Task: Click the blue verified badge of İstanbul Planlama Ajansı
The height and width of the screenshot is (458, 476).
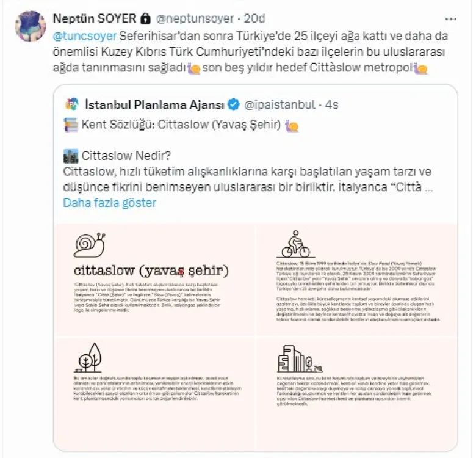Action: [233, 104]
